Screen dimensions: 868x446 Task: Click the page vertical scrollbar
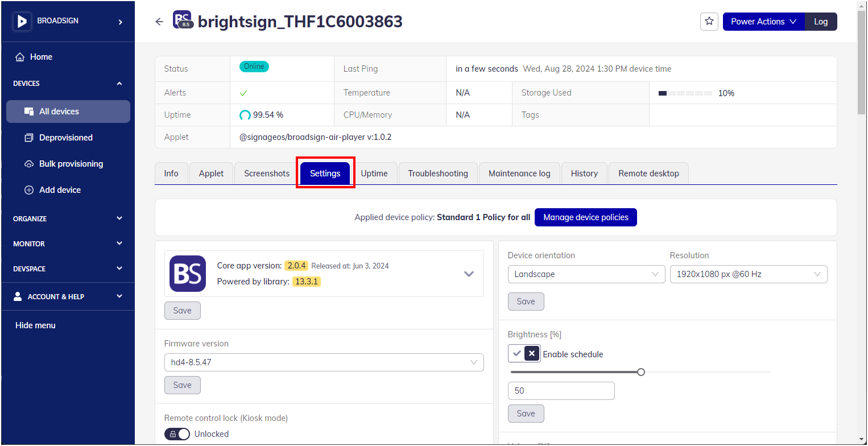click(x=862, y=63)
